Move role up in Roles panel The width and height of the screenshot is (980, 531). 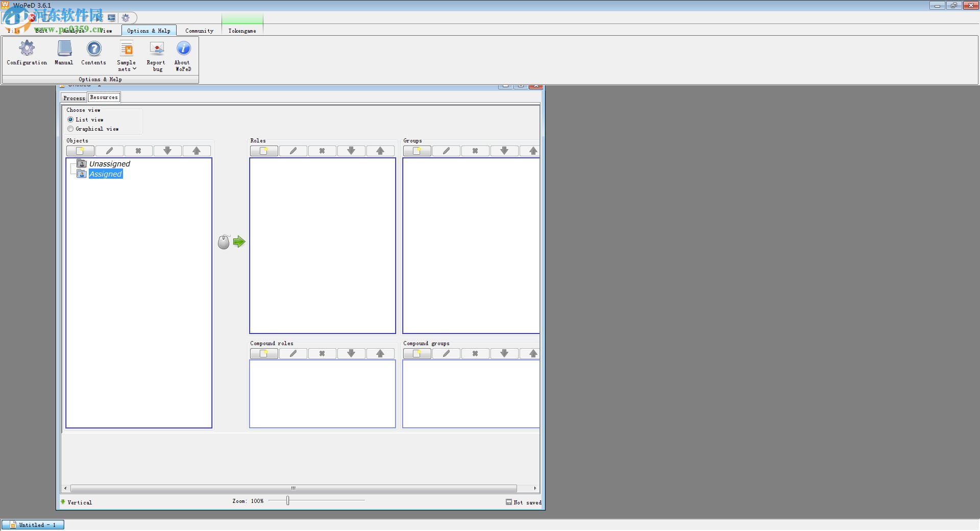tap(380, 151)
